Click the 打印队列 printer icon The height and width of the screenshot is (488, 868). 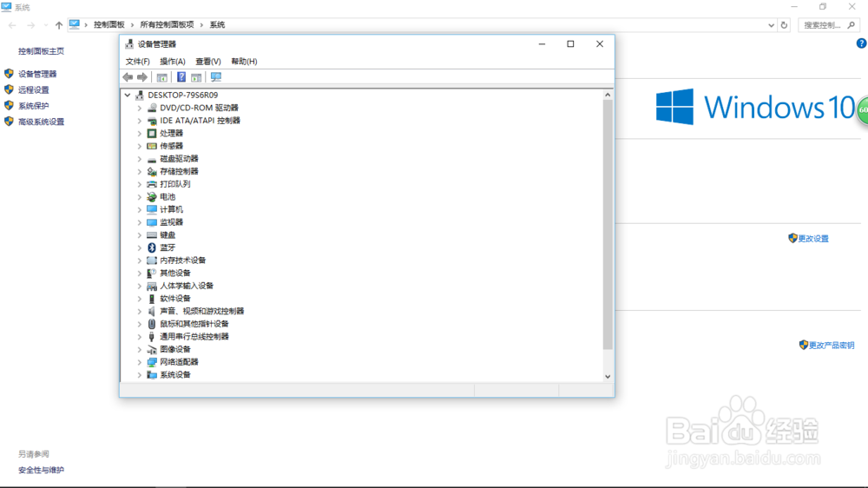click(152, 184)
